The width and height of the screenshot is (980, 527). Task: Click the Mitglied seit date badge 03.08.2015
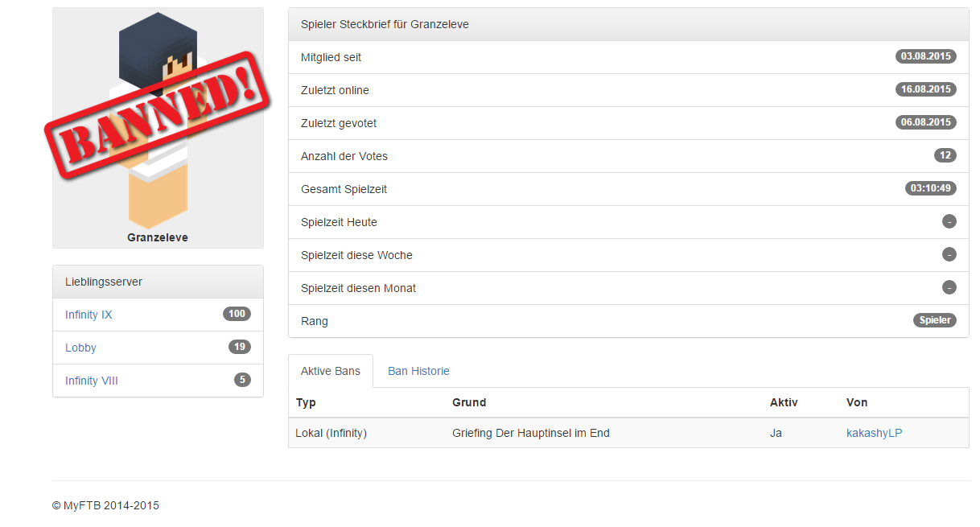[925, 56]
